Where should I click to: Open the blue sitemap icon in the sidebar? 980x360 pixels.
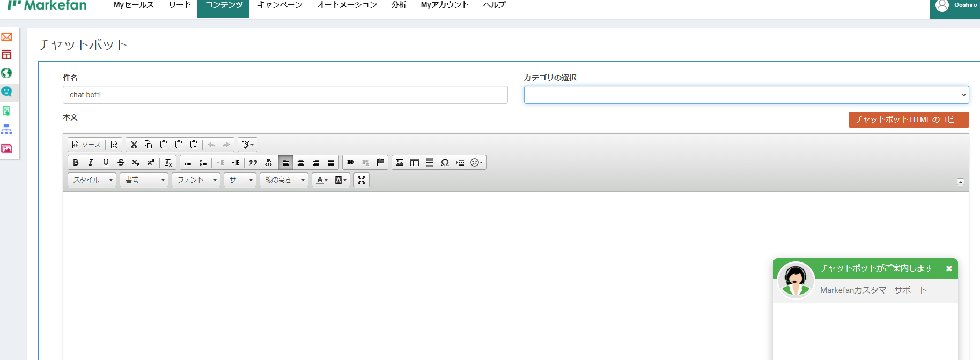[x=7, y=130]
